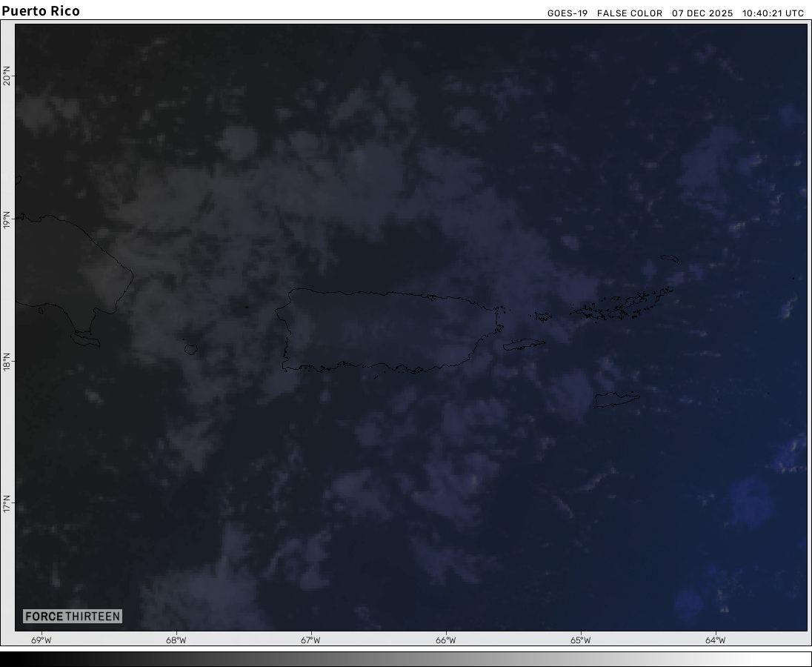
Task: Click the 10:40:21 UTC timestamp
Action: click(773, 13)
